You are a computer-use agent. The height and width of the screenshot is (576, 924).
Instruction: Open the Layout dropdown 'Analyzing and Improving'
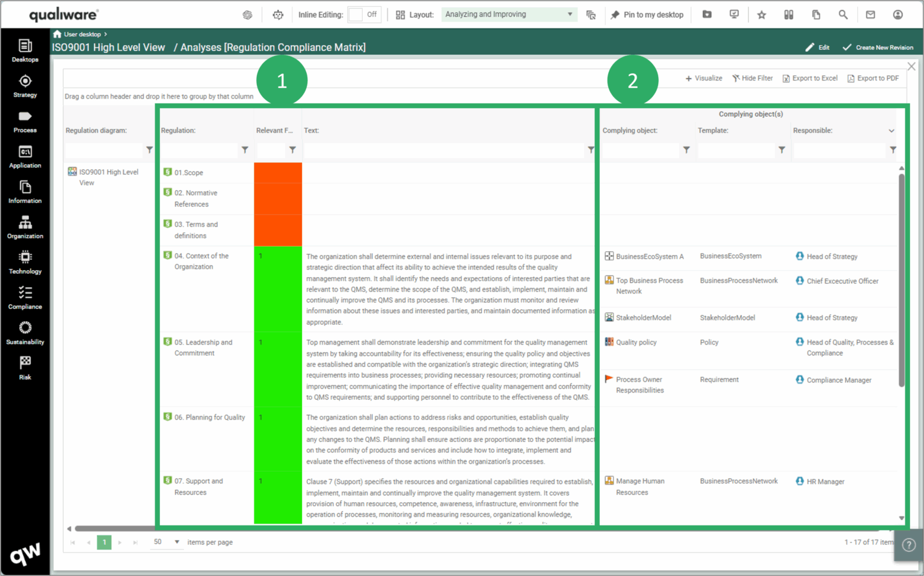pyautogui.click(x=509, y=14)
